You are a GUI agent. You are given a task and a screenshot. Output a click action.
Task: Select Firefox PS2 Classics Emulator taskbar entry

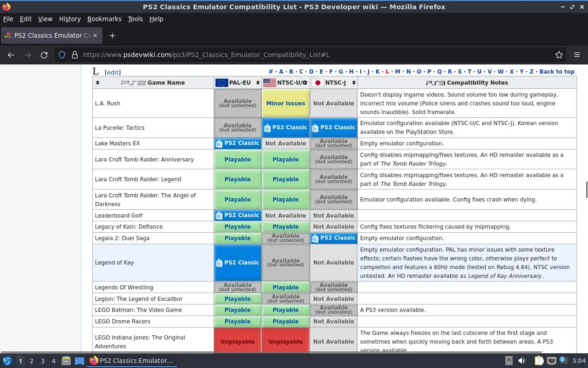coord(131,361)
